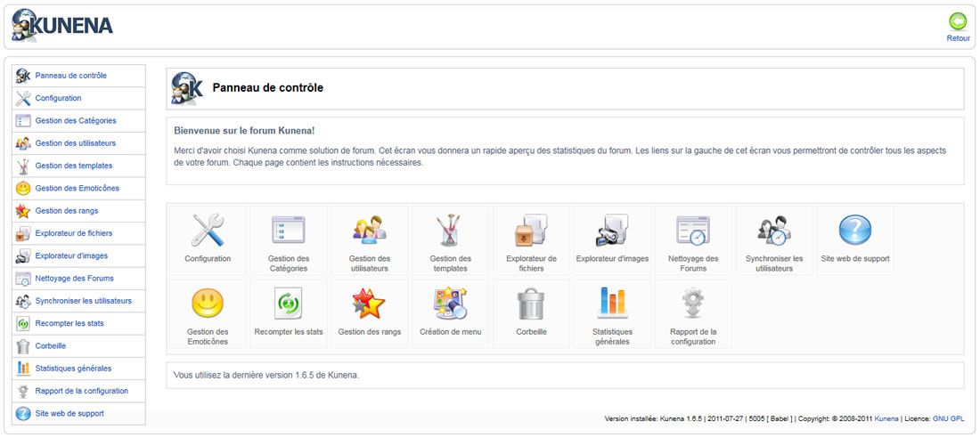The image size is (980, 438).
Task: Click the Panneau de contrôle page heading icon
Action: pos(187,88)
